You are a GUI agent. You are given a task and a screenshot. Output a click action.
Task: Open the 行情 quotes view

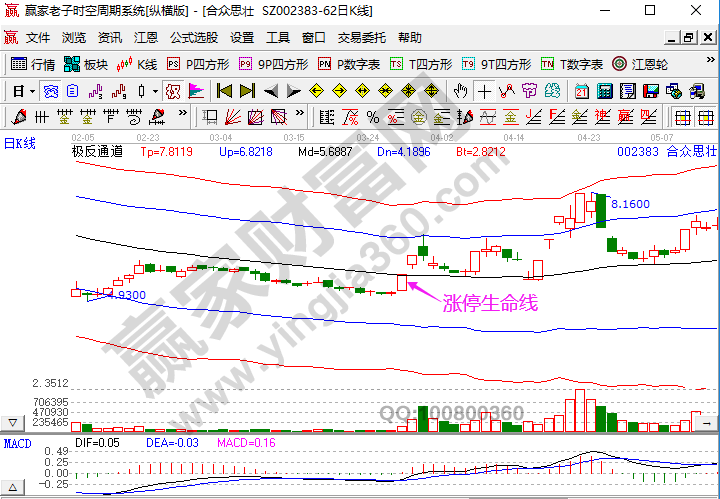[x=32, y=64]
